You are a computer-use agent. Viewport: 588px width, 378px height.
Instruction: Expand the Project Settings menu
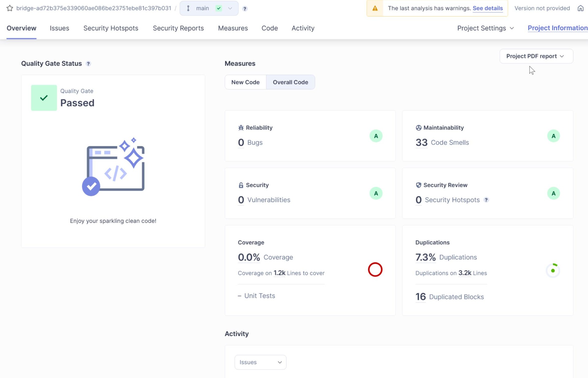[485, 28]
